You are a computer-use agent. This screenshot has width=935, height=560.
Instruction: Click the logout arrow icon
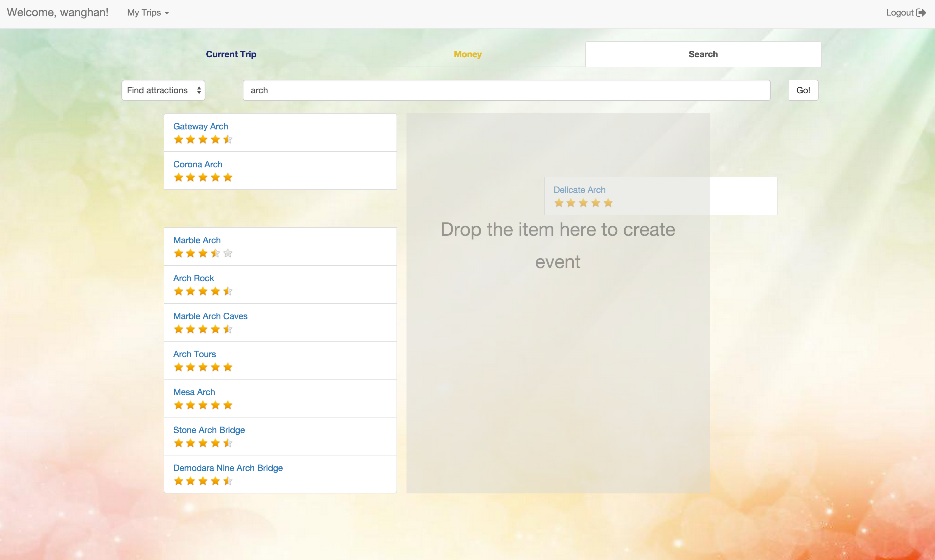[x=921, y=13]
